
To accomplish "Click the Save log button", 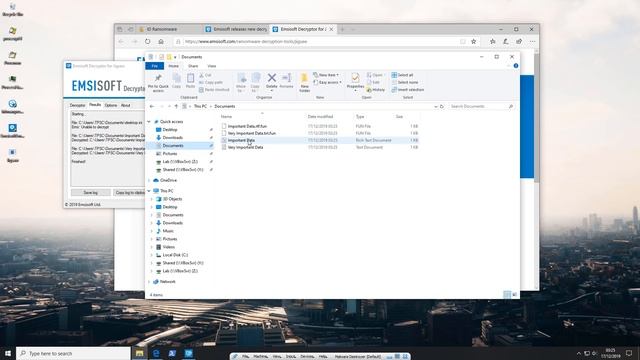I will [91, 193].
